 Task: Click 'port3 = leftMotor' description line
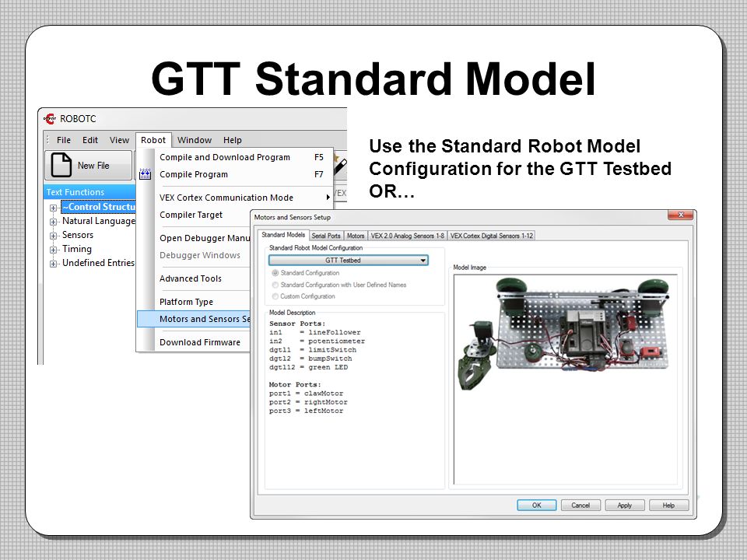coord(306,411)
